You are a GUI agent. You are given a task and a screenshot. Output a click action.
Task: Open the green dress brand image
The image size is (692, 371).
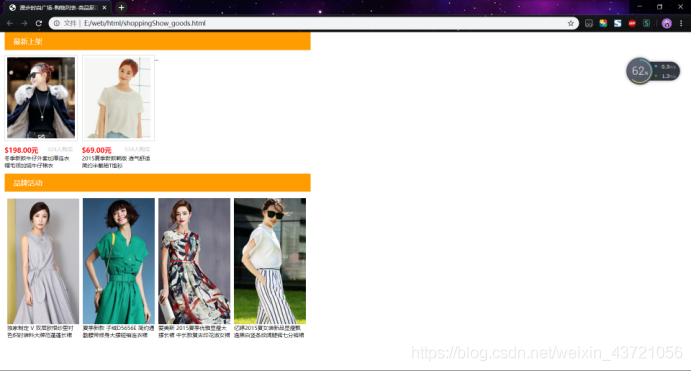tap(119, 261)
